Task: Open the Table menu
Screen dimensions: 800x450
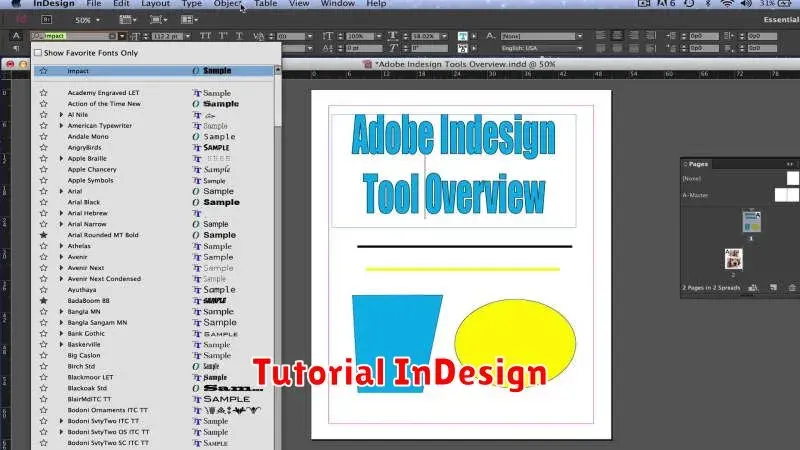Action: [266, 4]
